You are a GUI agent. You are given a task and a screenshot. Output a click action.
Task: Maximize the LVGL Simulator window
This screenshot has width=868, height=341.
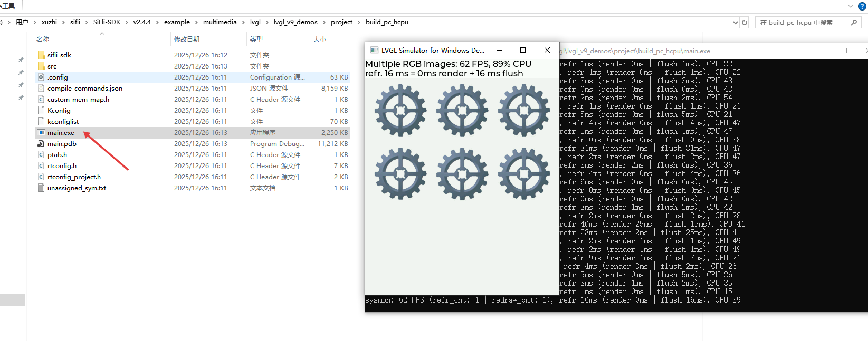click(x=523, y=50)
